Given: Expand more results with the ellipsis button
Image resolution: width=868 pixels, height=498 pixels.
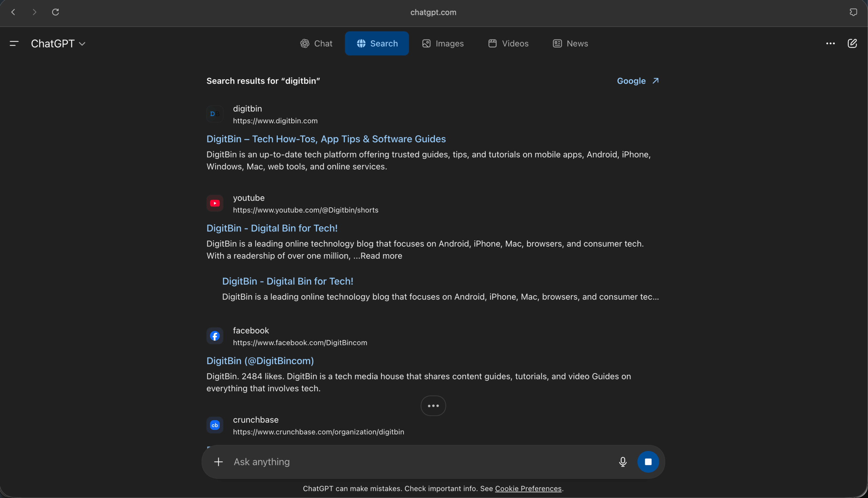Looking at the screenshot, I should click(x=433, y=406).
